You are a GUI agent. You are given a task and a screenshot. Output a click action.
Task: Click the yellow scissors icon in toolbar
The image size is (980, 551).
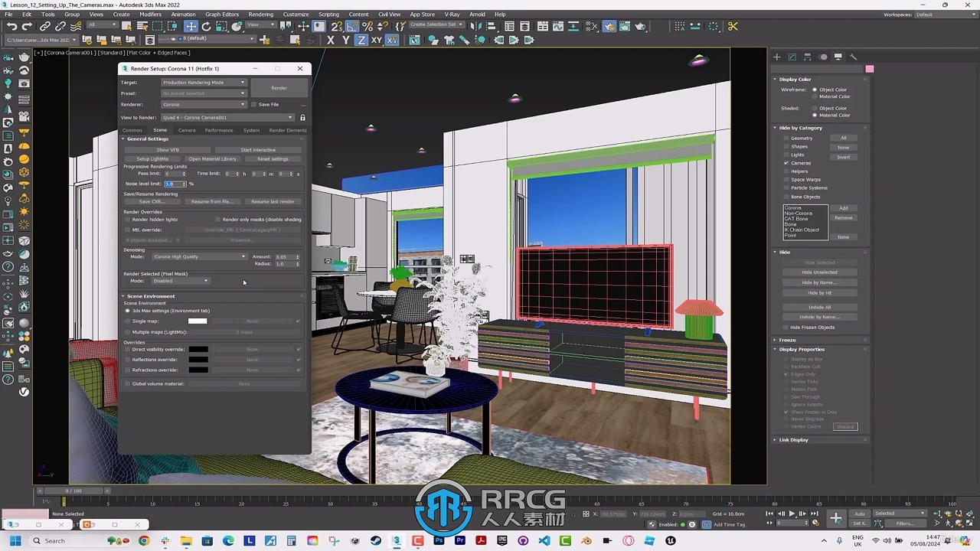733,26
